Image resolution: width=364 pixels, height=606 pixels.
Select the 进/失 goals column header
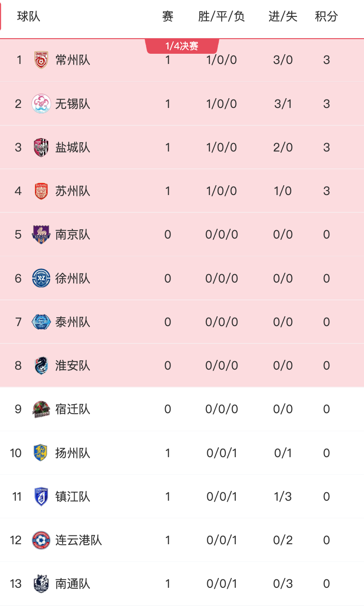283,16
